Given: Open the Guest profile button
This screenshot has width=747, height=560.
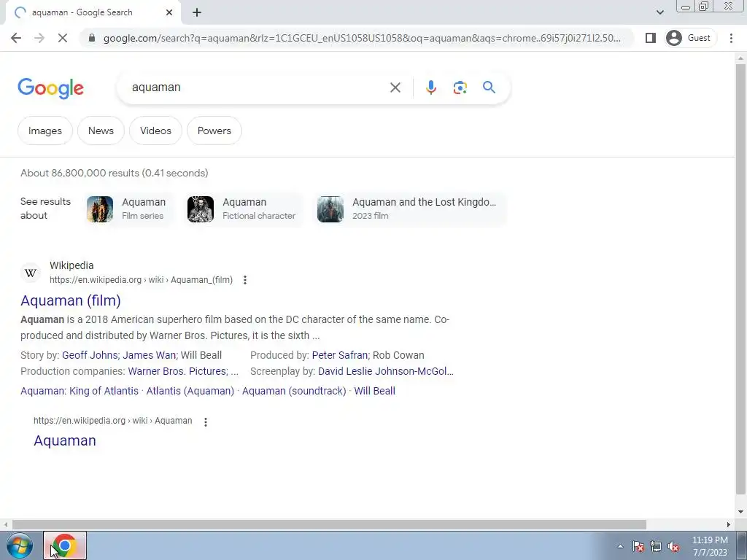Looking at the screenshot, I should click(691, 38).
